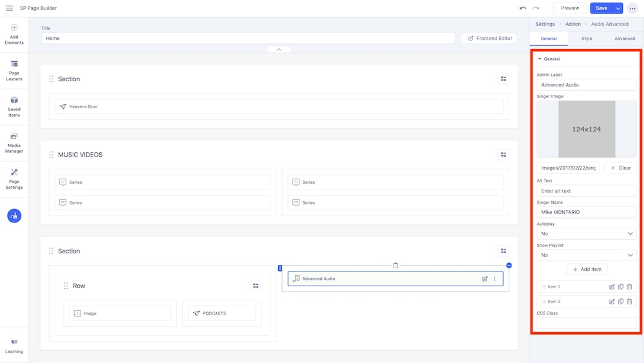Click the redo arrow icon
Image resolution: width=644 pixels, height=363 pixels.
[x=536, y=8]
